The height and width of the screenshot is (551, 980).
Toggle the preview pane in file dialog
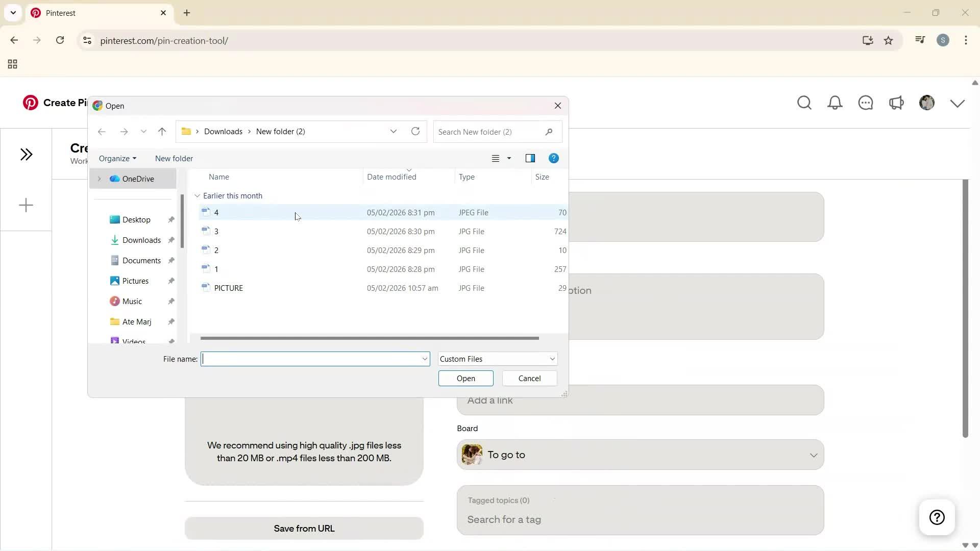point(530,158)
